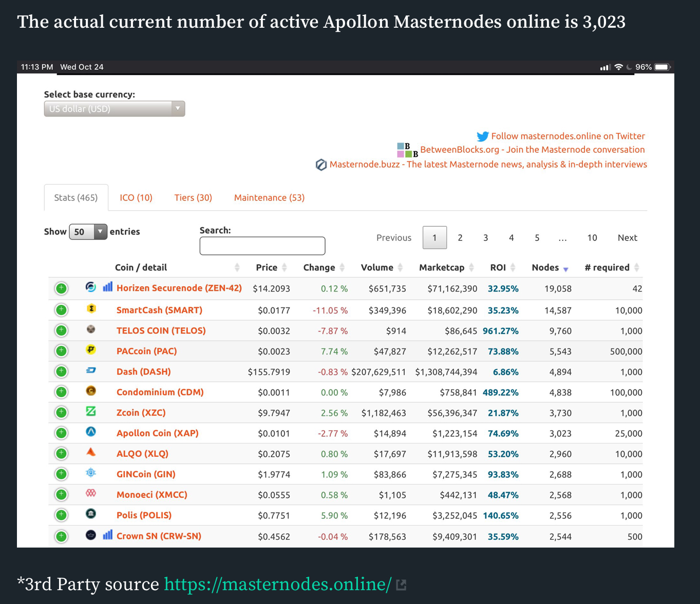The height and width of the screenshot is (604, 700).
Task: Expand details for PACcoin row
Action: point(61,351)
